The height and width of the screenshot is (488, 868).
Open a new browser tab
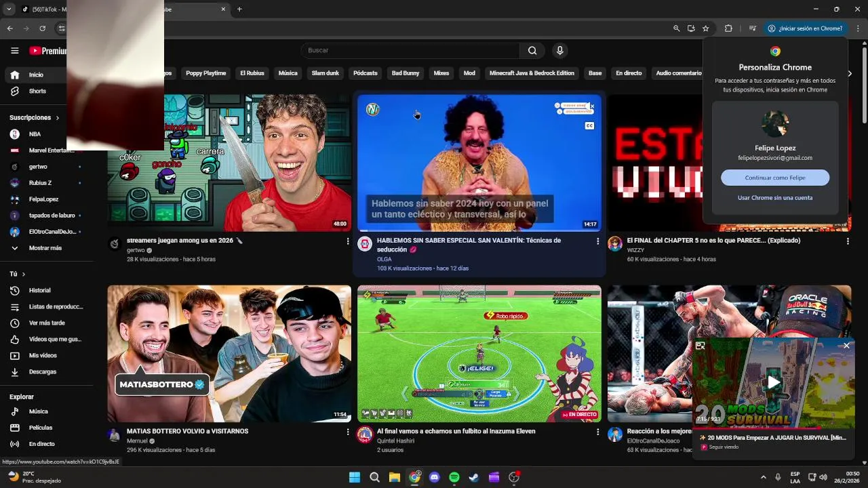(239, 9)
